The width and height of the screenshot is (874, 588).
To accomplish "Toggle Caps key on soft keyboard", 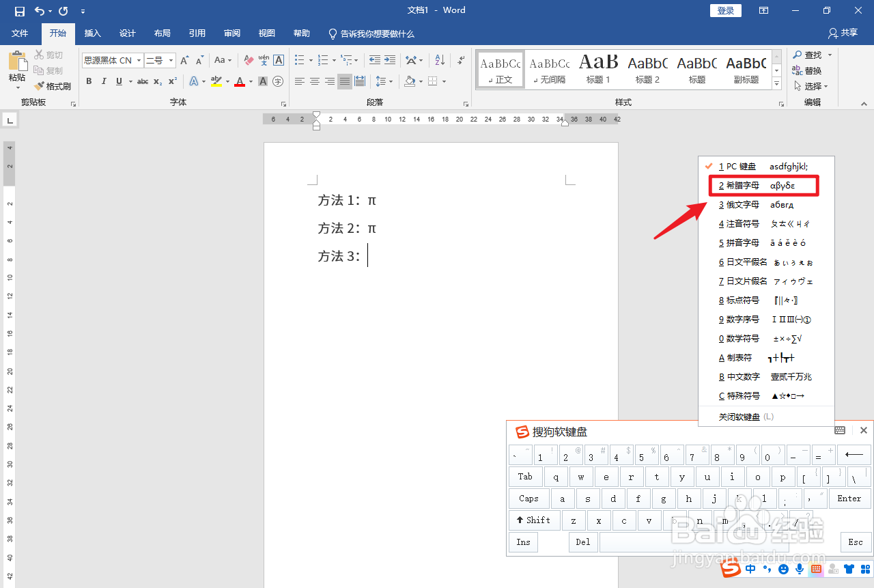I will 528,499.
